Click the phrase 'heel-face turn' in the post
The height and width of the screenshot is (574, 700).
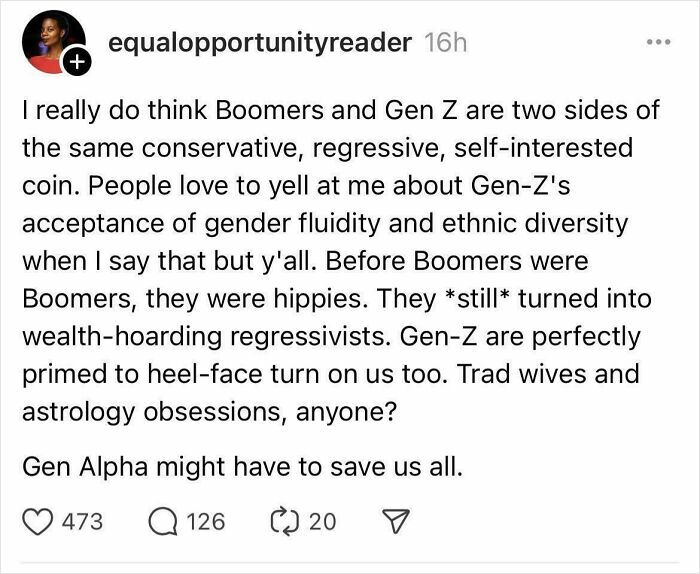(x=233, y=374)
